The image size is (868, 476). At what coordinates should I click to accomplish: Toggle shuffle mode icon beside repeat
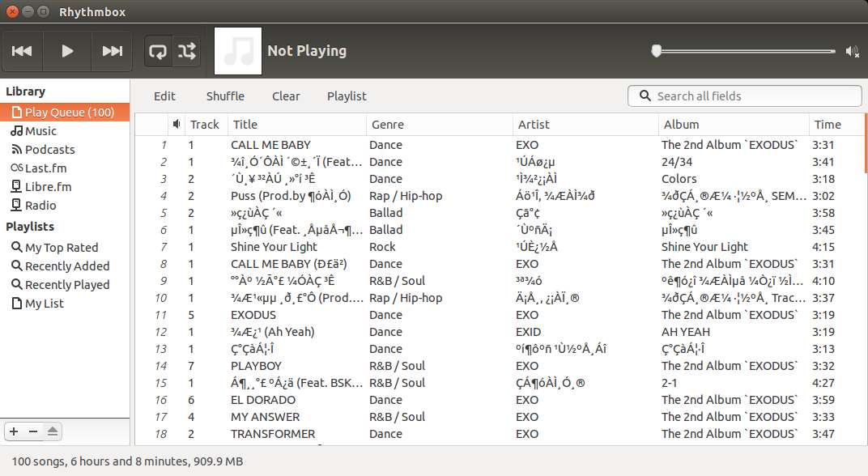pyautogui.click(x=186, y=51)
